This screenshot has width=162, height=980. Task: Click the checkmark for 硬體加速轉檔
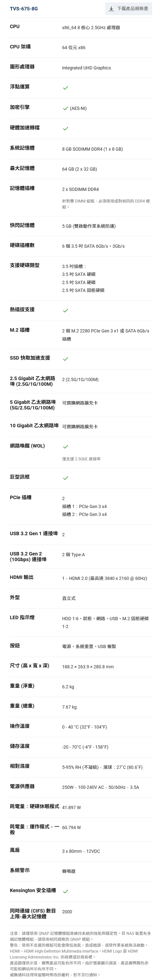66,129
